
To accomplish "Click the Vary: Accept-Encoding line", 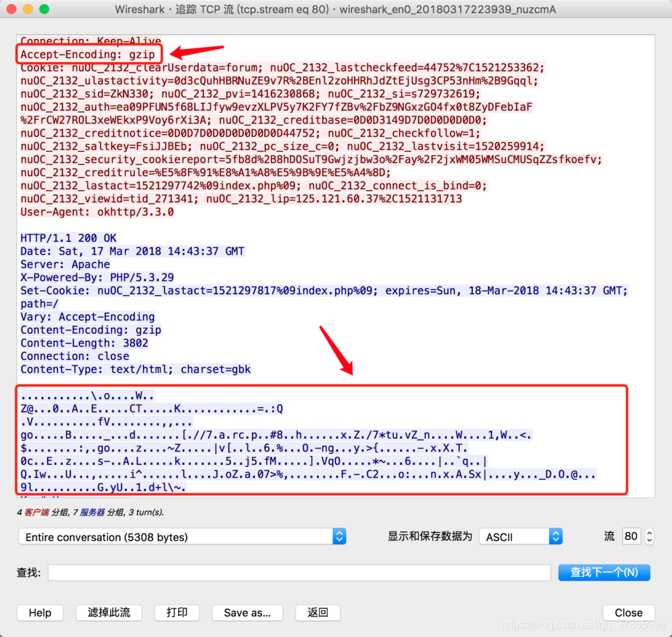I will [87, 316].
